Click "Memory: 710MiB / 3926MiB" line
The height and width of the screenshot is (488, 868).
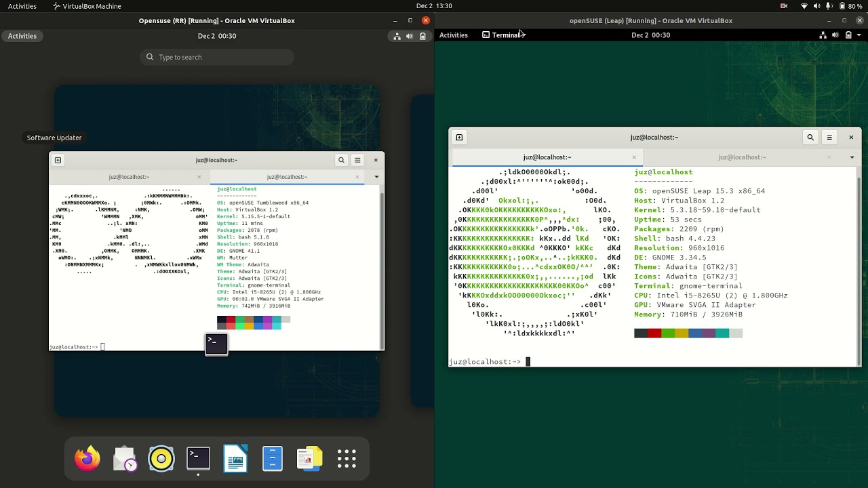688,314
